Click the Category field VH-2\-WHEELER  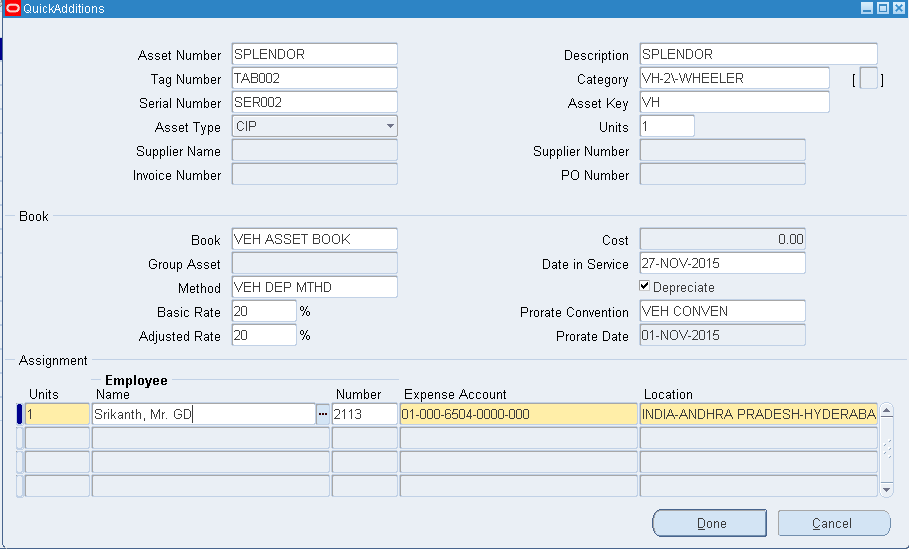point(733,78)
